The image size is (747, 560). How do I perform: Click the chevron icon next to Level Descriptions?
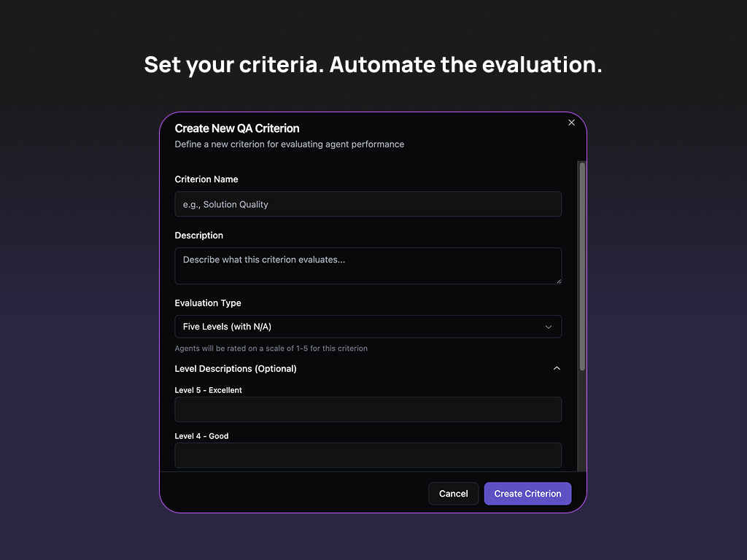click(x=557, y=368)
